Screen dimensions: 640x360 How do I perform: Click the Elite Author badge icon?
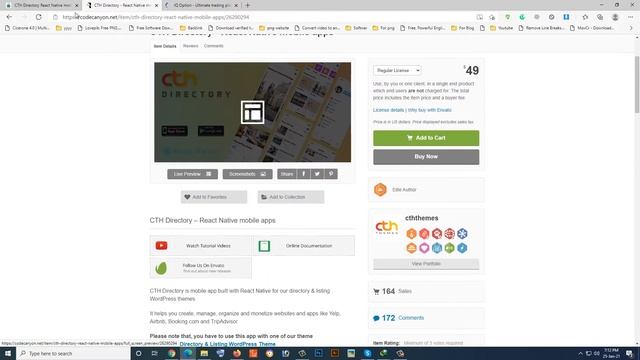point(380,190)
